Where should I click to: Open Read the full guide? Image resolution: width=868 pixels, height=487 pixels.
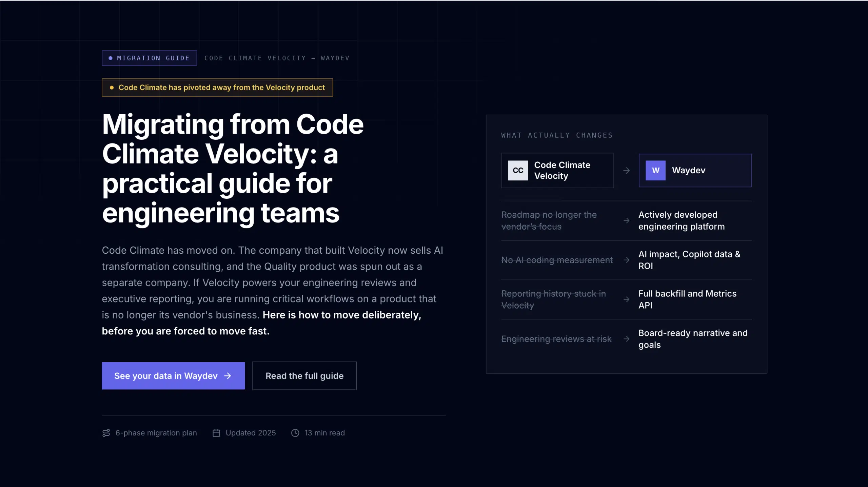tap(304, 376)
